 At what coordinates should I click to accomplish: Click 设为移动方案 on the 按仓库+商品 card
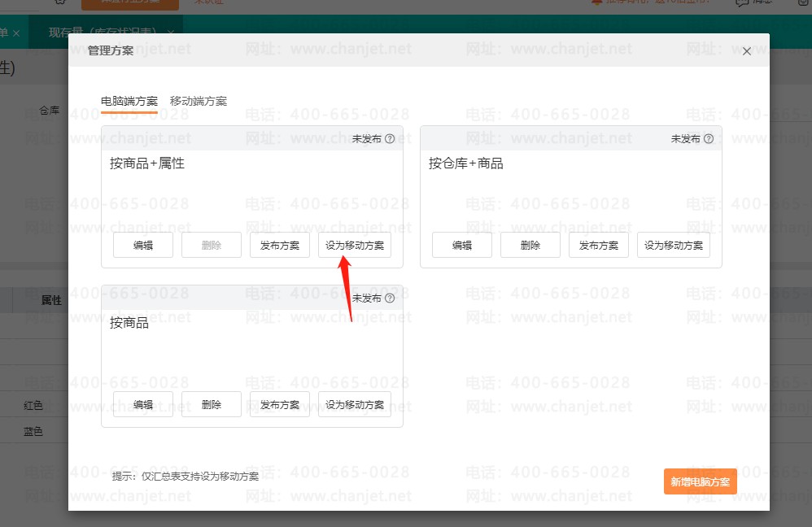pyautogui.click(x=674, y=246)
